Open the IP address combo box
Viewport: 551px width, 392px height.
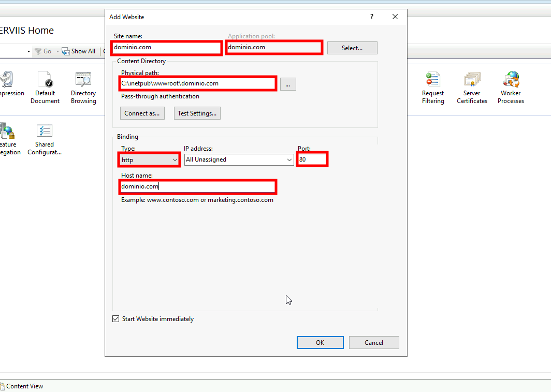tap(239, 159)
